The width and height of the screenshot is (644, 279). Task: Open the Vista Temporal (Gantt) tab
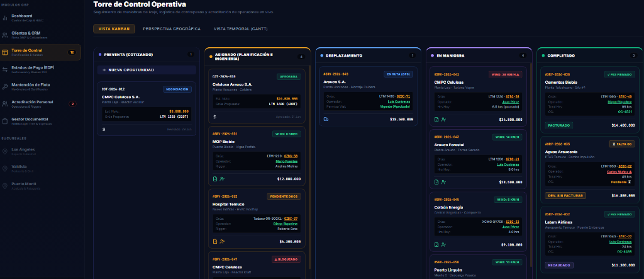[240, 29]
